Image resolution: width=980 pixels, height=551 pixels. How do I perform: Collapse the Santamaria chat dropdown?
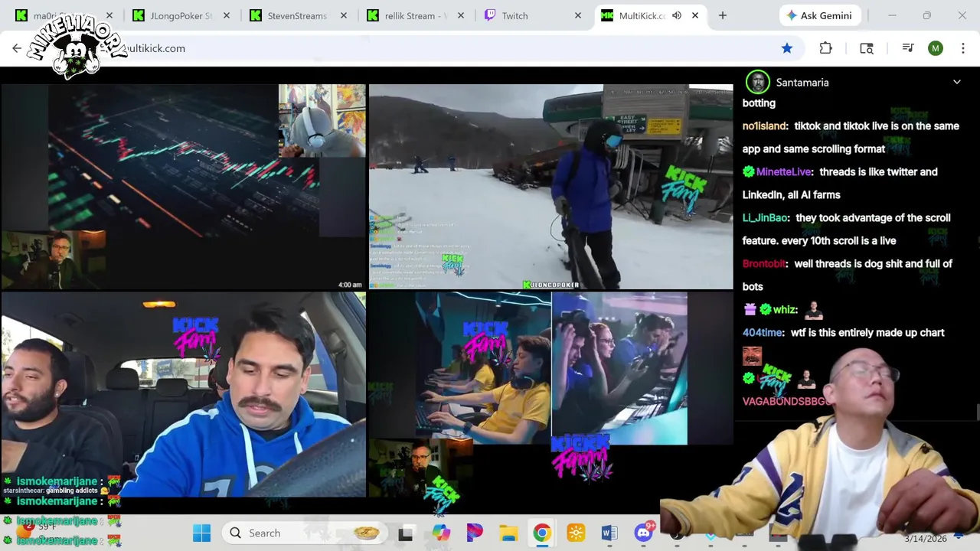point(956,82)
